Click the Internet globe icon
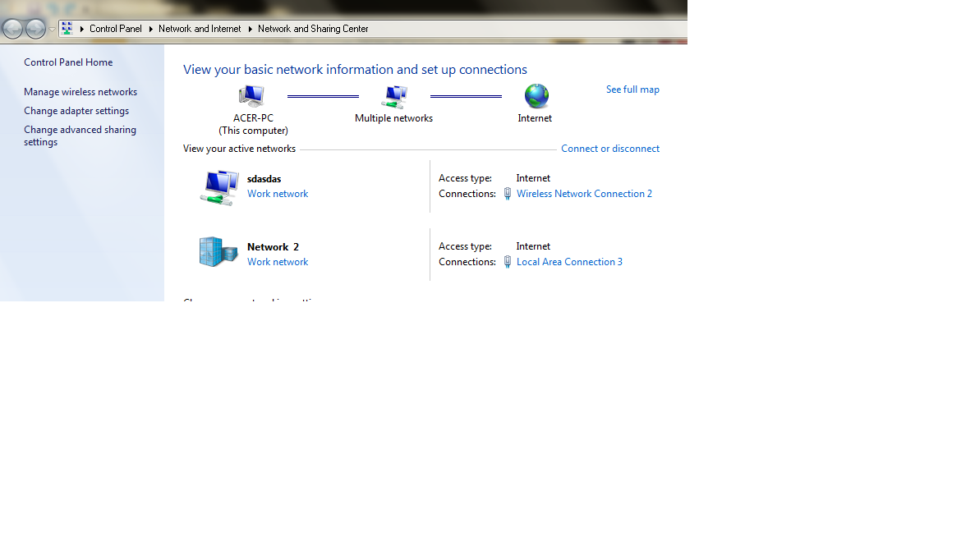 tap(536, 96)
